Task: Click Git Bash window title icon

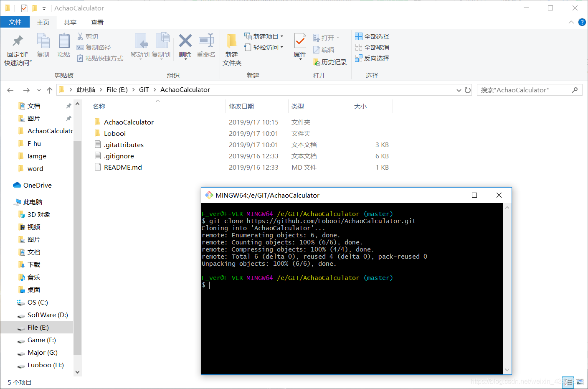Action: [x=209, y=195]
